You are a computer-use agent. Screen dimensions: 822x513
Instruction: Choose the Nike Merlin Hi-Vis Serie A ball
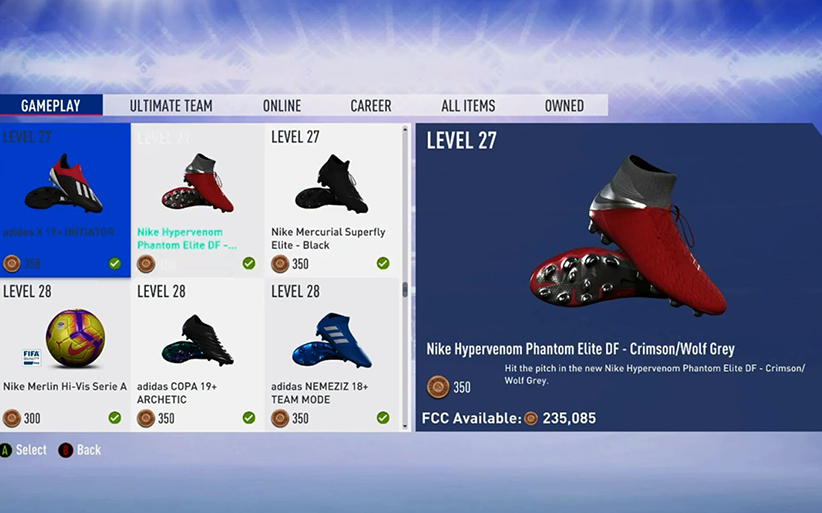pyautogui.click(x=75, y=338)
